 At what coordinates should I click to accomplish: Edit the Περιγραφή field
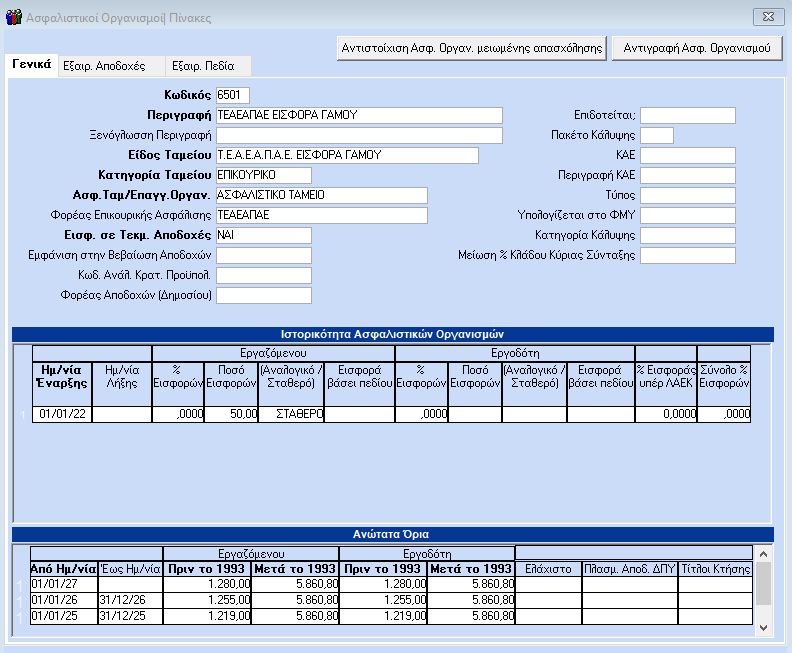[359, 115]
